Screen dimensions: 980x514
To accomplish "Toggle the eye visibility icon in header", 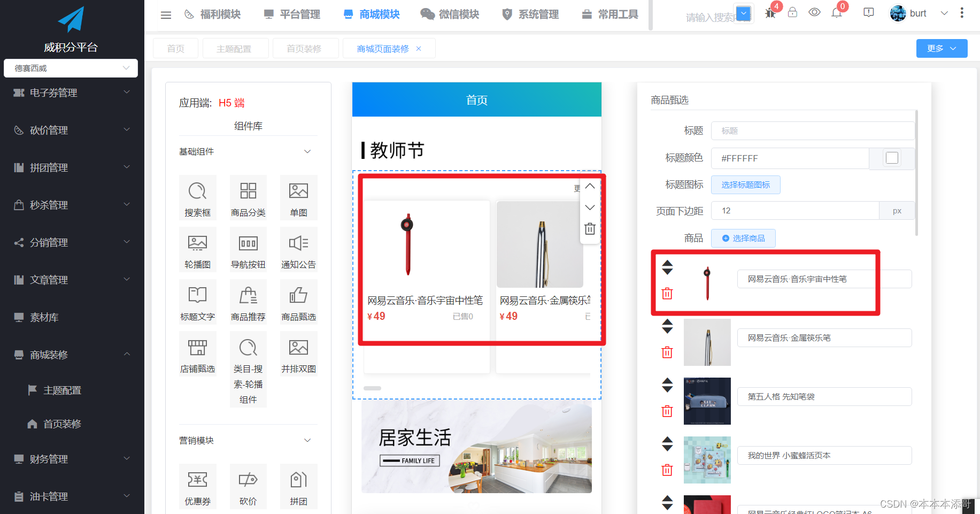I will click(814, 12).
